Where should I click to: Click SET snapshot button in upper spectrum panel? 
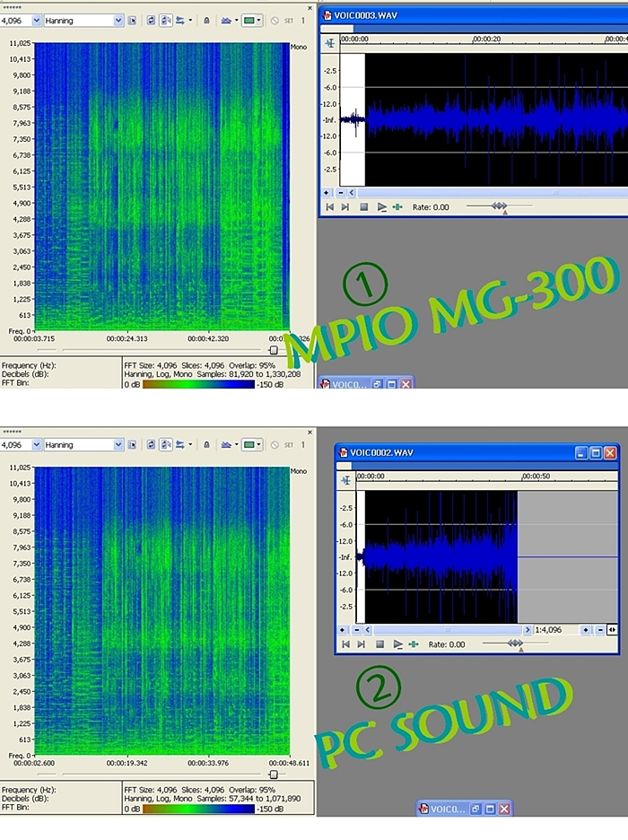coord(289,21)
